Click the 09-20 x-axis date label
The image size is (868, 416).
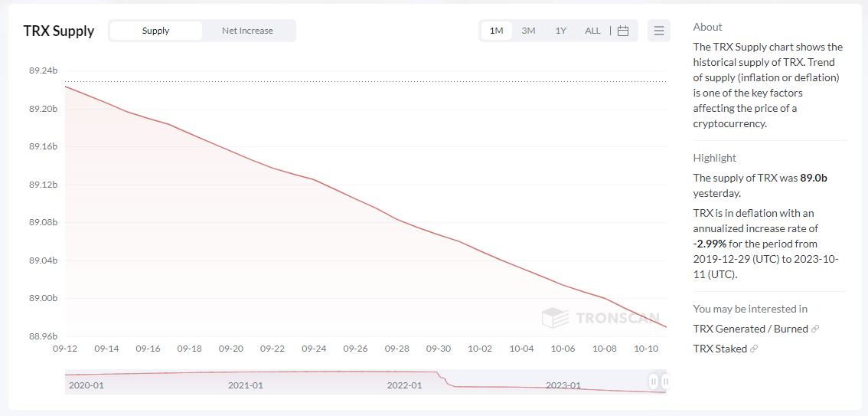(x=231, y=349)
